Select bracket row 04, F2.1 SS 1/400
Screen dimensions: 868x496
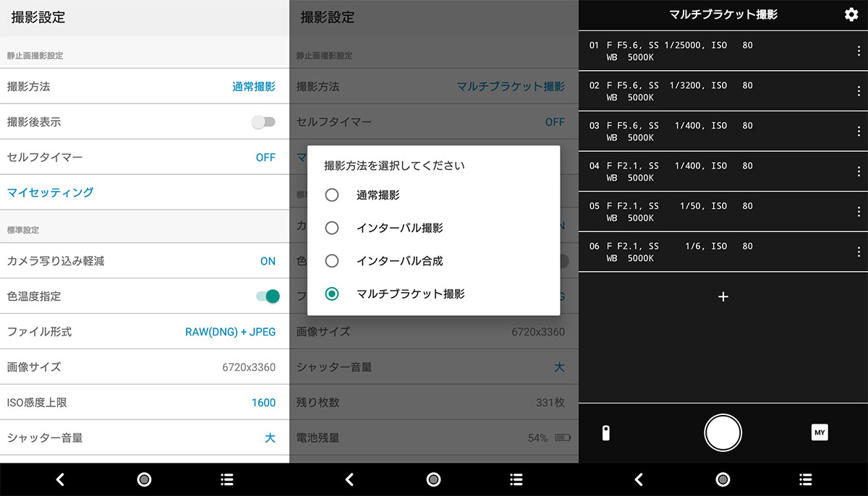(x=723, y=171)
